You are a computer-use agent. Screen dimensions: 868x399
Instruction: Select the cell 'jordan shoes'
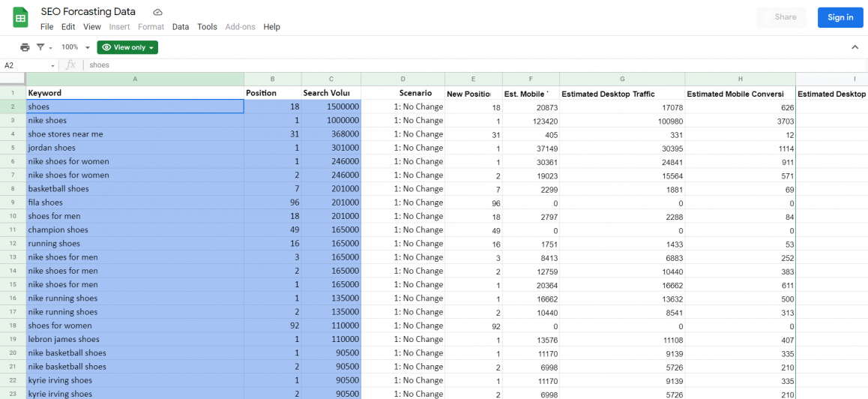click(135, 148)
